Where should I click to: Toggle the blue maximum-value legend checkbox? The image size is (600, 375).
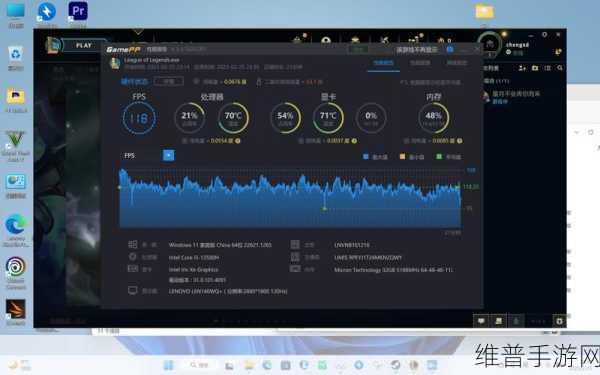pyautogui.click(x=365, y=156)
